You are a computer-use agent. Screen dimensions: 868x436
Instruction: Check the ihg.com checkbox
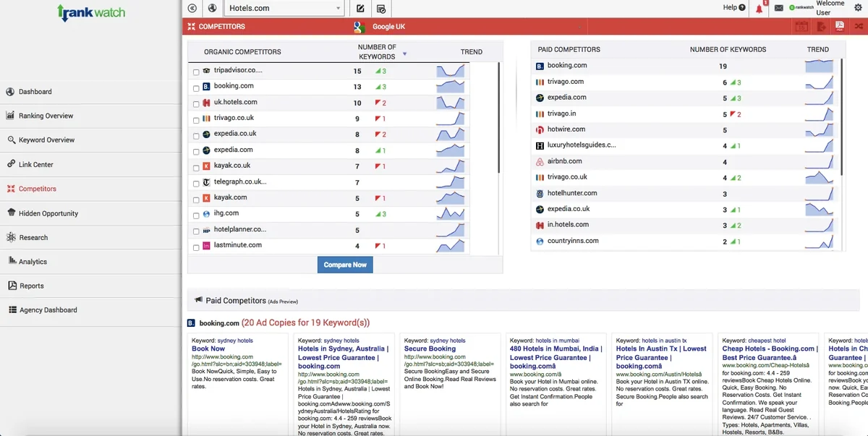click(x=196, y=215)
